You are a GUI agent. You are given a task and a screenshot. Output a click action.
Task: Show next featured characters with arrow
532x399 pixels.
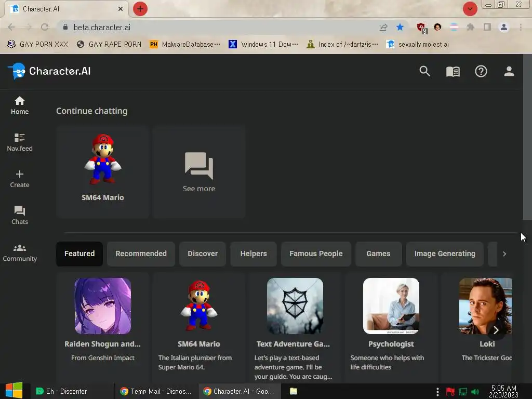496,330
